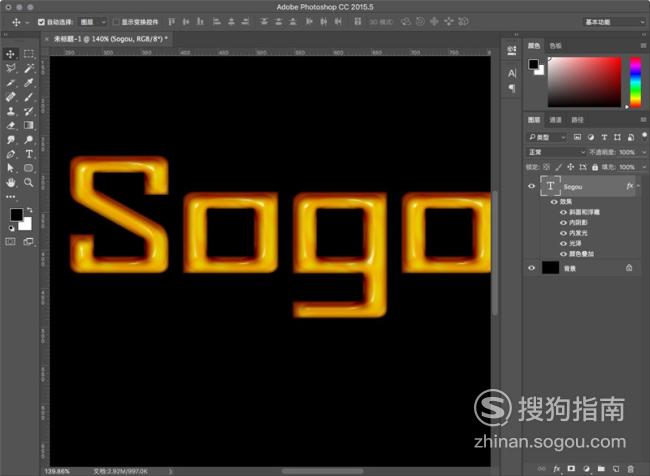The image size is (650, 476).
Task: Select the Hand tool
Action: point(11,182)
